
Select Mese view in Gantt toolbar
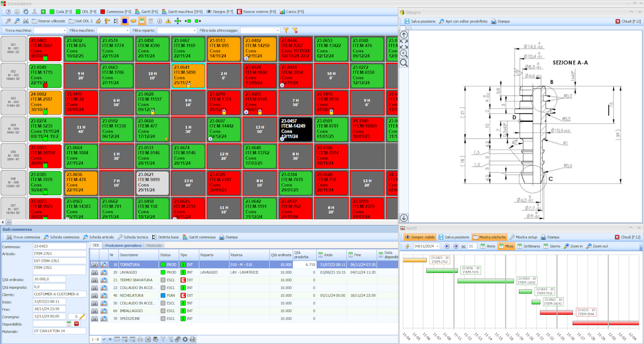point(506,246)
